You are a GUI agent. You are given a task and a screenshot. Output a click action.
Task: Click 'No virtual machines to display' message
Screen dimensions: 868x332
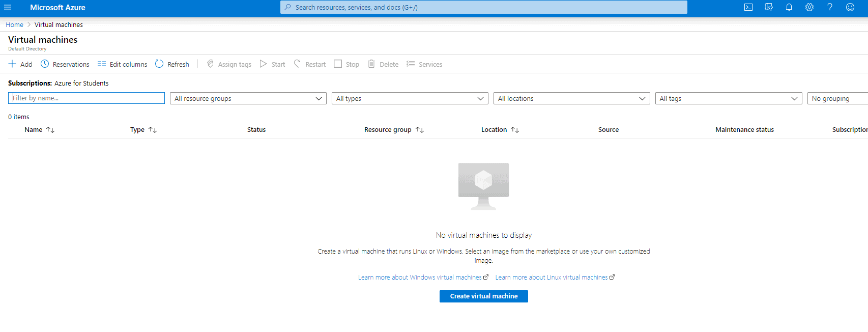pyautogui.click(x=484, y=235)
